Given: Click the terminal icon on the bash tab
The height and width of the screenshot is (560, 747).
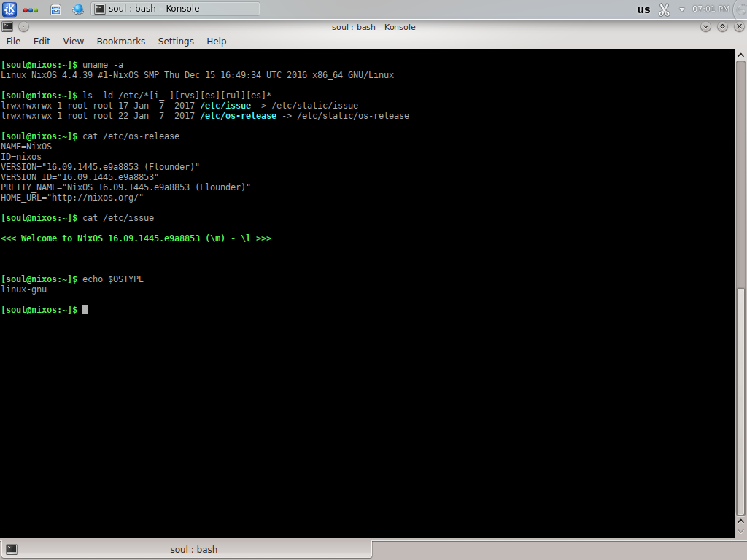Looking at the screenshot, I should [x=12, y=550].
